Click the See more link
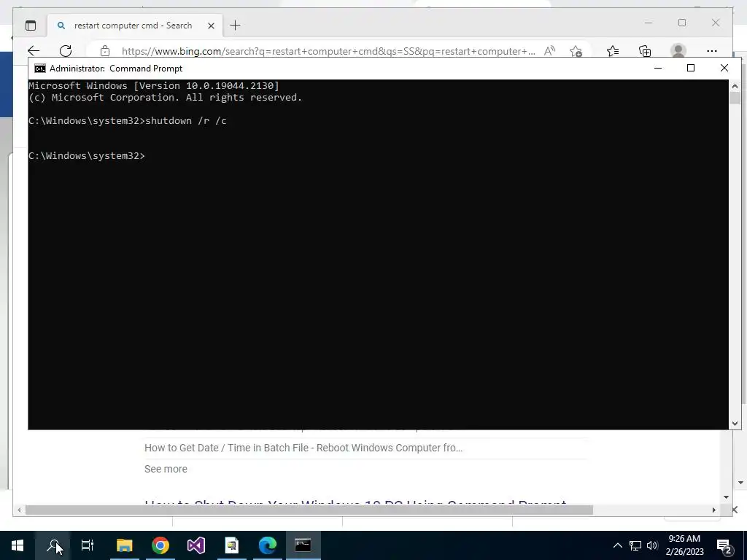This screenshot has height=560, width=747. coord(166,469)
